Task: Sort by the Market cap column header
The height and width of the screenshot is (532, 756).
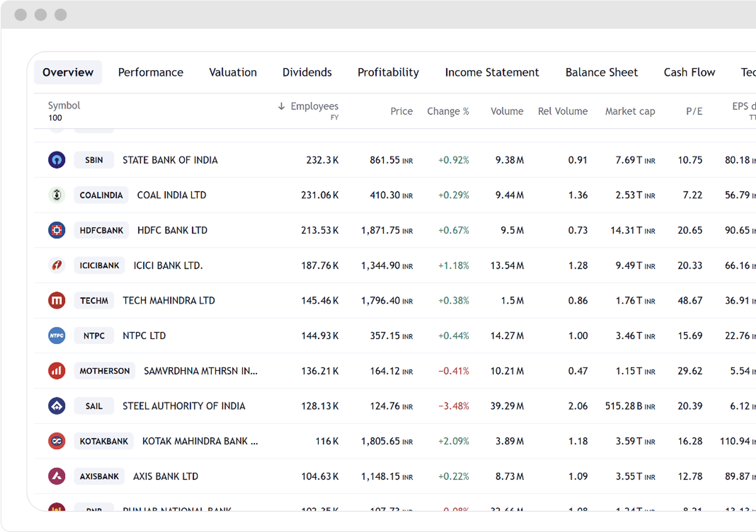Action: tap(630, 111)
